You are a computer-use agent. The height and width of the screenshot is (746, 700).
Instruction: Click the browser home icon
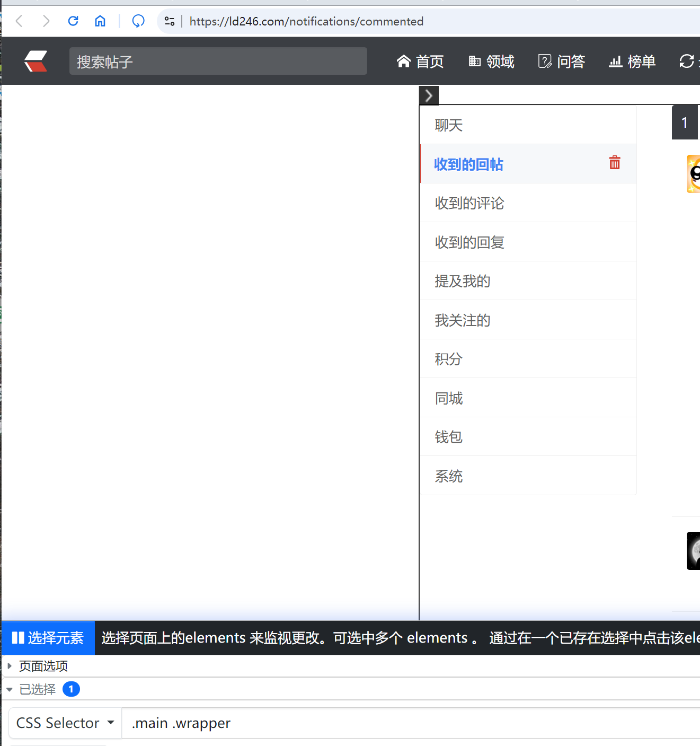(x=100, y=21)
